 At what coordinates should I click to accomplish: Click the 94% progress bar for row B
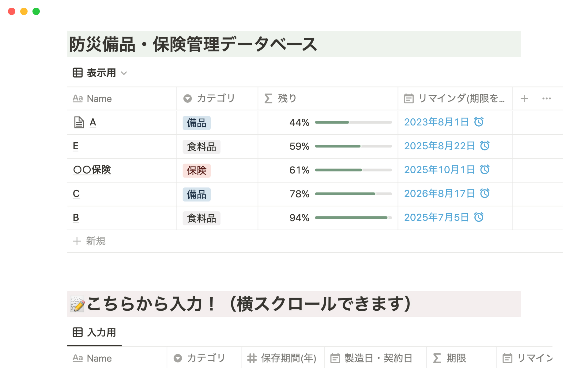[353, 218]
